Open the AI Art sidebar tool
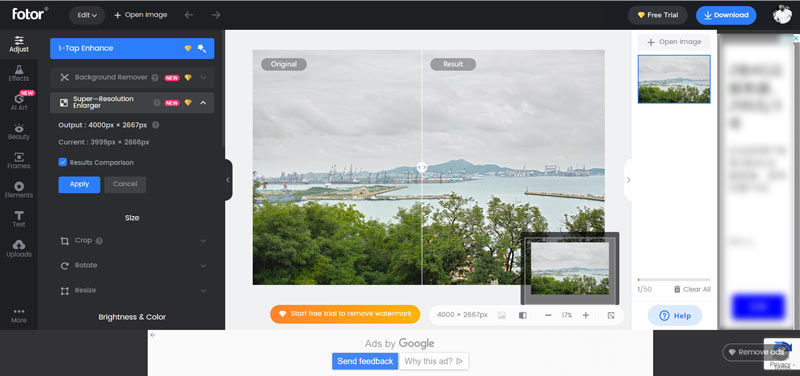 tap(19, 101)
